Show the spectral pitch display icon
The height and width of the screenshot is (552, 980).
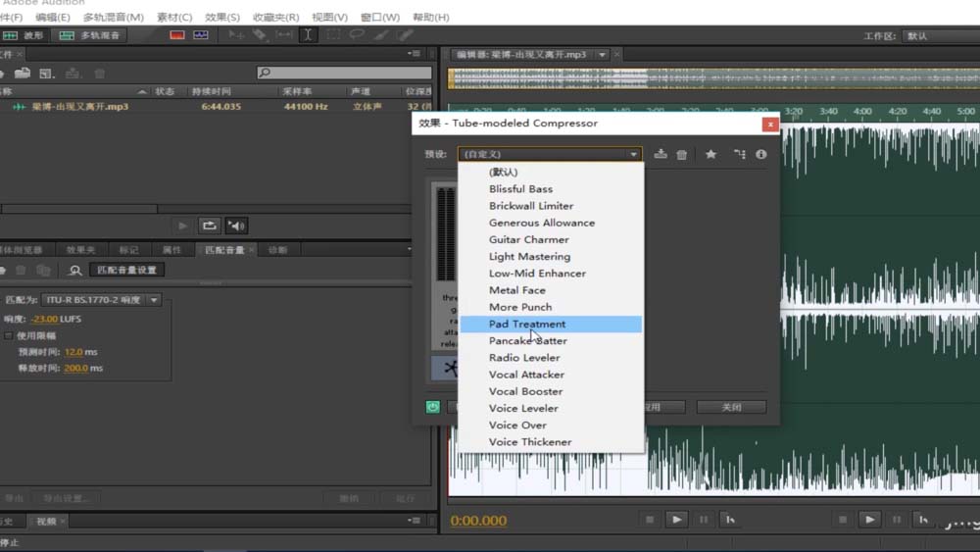click(201, 35)
